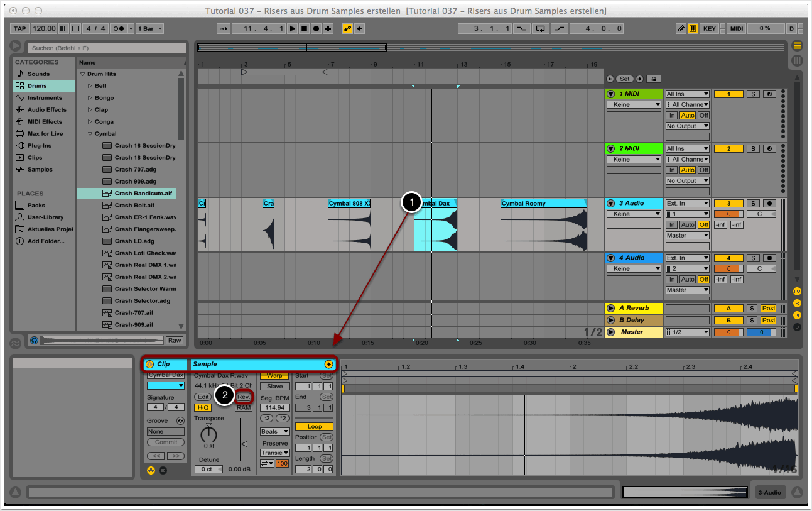Select the Instruments browser category

[45, 98]
